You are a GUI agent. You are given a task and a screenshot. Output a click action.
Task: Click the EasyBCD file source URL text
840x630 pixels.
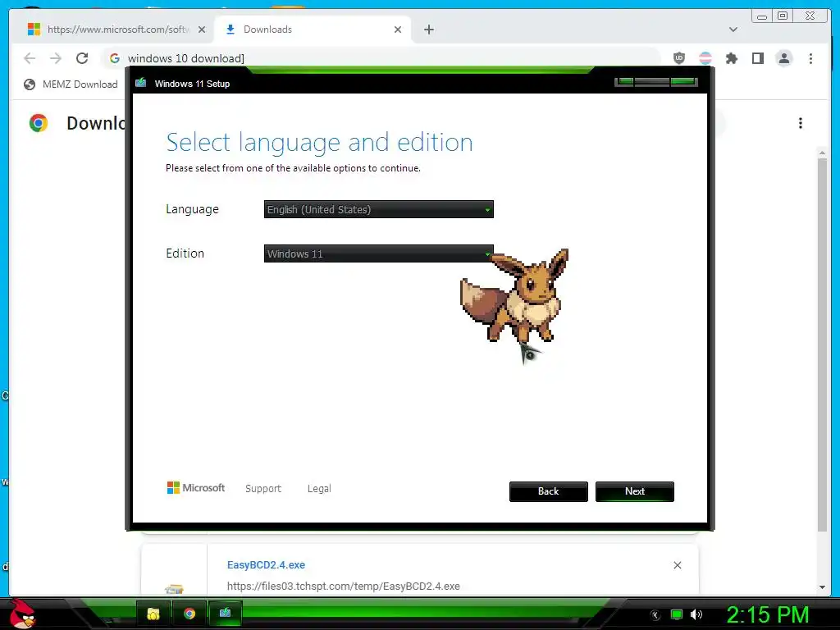[x=344, y=586]
